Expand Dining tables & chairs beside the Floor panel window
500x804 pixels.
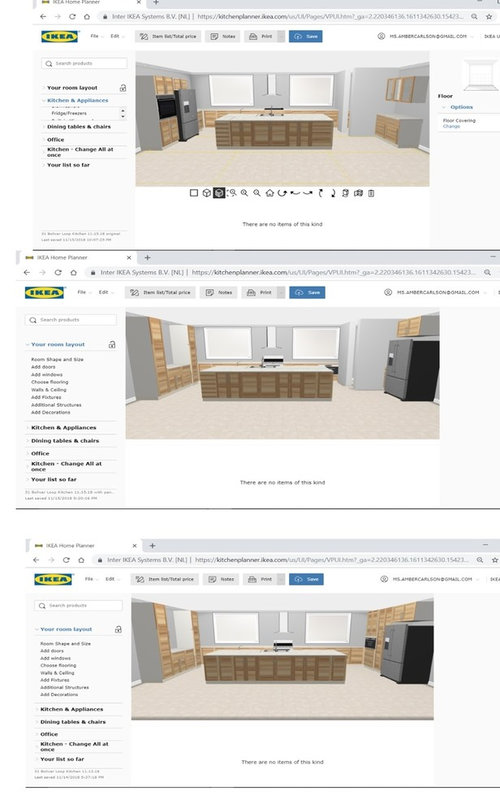79,127
